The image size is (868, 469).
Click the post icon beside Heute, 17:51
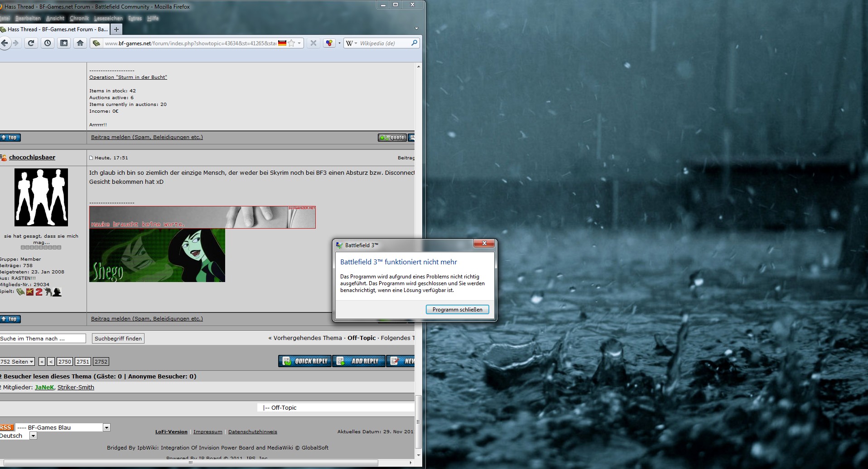tap(91, 158)
